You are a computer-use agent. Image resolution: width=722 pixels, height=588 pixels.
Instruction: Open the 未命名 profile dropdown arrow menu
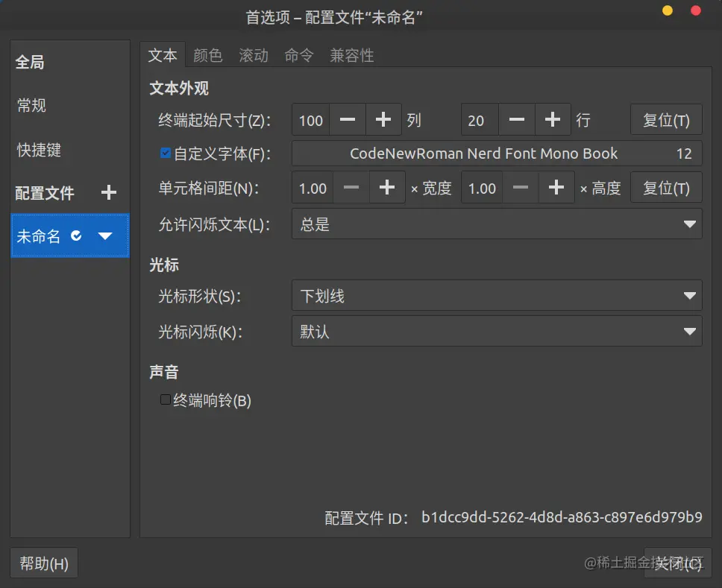coord(105,236)
